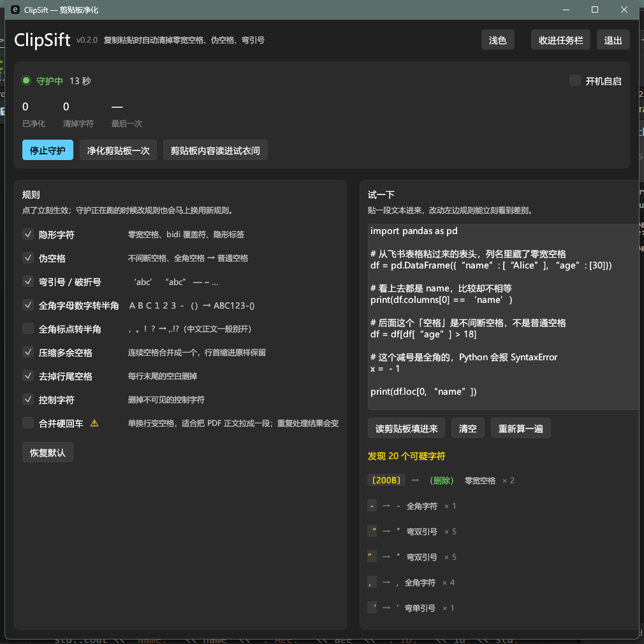Click 收进任务栏 to minimize to tray
The height and width of the screenshot is (644, 644).
560,40
